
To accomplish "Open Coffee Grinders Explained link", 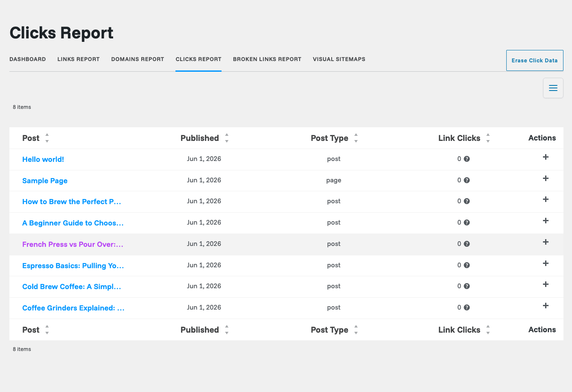I will tap(73, 308).
